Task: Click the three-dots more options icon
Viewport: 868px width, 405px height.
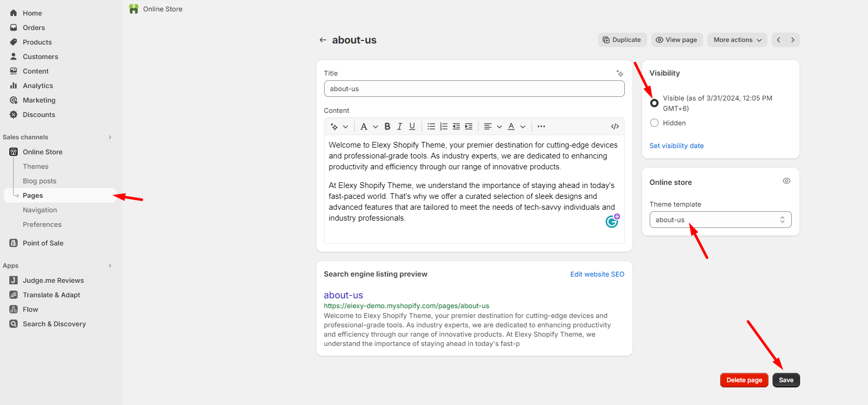Action: click(x=541, y=126)
